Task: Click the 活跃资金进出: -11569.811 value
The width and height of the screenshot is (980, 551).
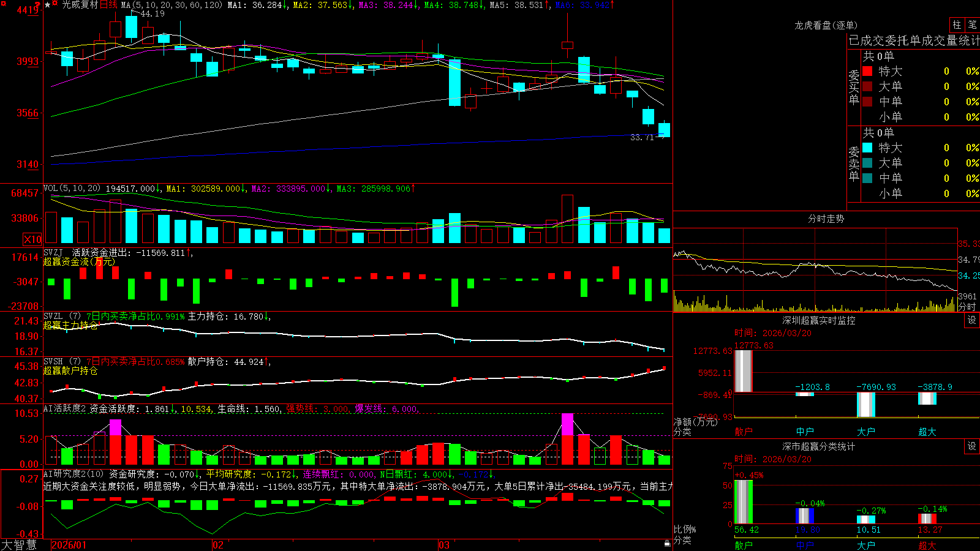Action: (x=128, y=252)
